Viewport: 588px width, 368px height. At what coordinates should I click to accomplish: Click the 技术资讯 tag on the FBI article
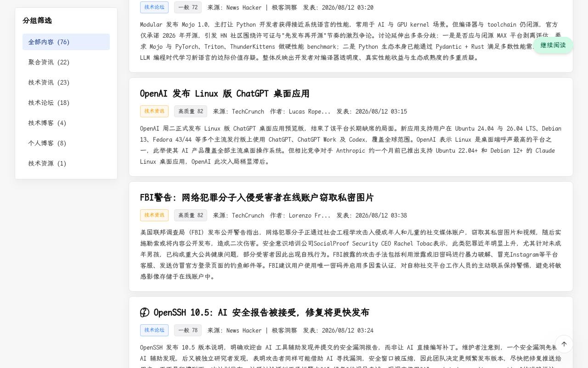(154, 215)
